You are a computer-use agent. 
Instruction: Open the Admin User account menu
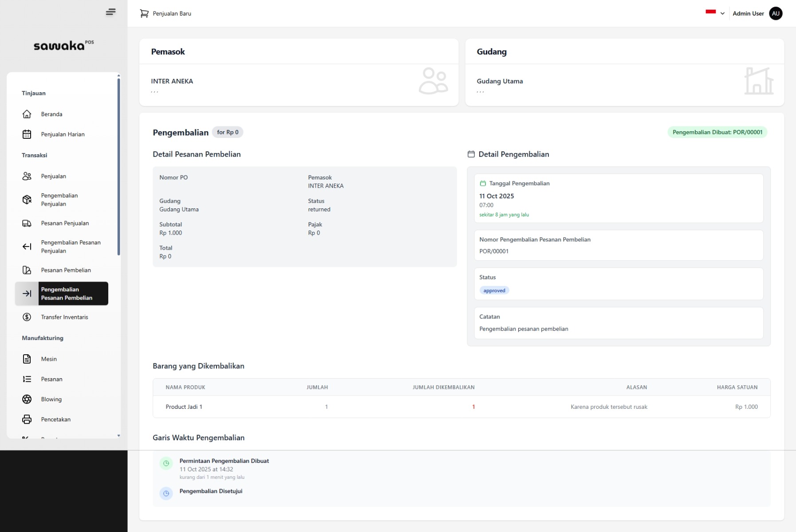[748, 14]
